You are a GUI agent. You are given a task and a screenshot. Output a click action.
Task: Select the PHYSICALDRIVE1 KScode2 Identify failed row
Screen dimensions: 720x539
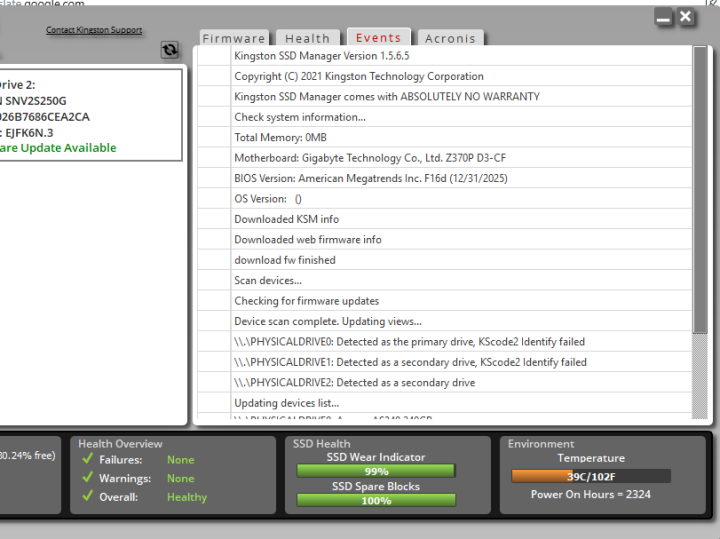pos(444,362)
